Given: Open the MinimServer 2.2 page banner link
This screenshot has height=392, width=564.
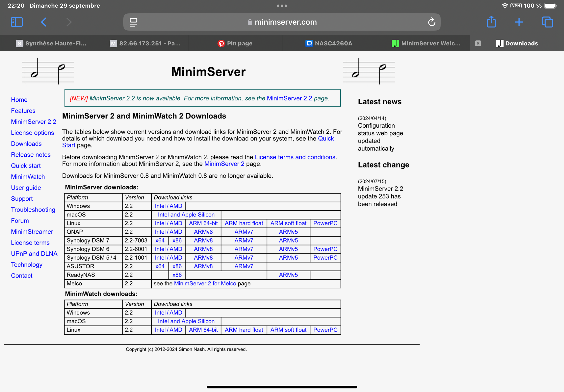Looking at the screenshot, I should coord(289,98).
